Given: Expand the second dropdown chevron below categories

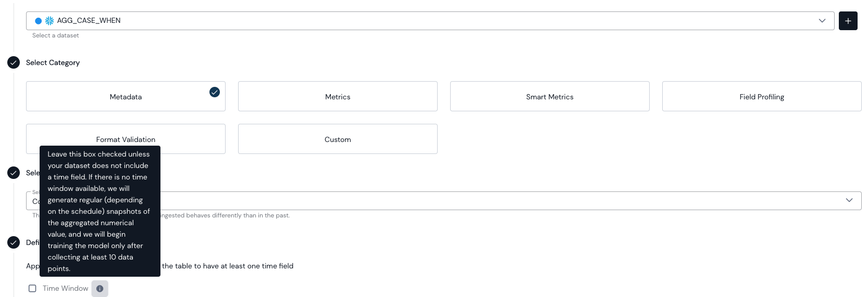Looking at the screenshot, I should click(x=849, y=200).
